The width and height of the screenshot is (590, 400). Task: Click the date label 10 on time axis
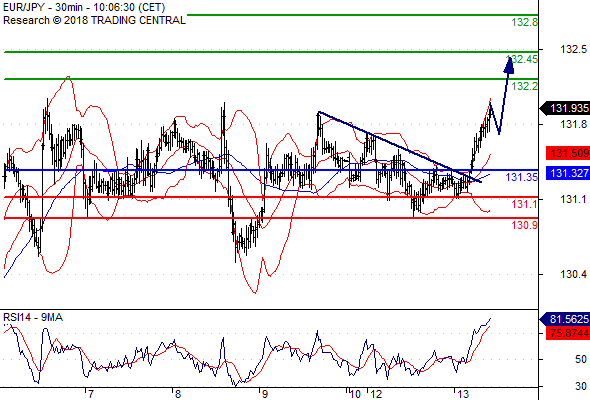pos(356,394)
